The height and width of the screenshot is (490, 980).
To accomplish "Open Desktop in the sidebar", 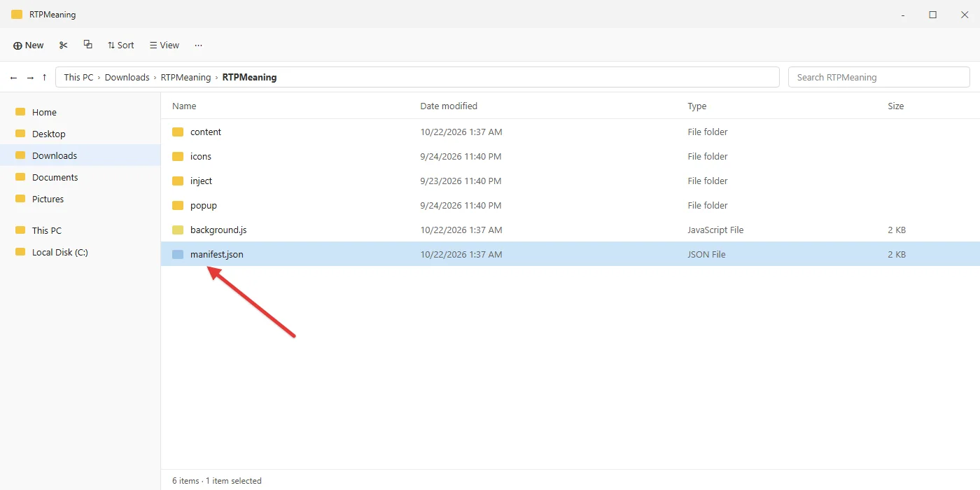I will (x=80, y=134).
